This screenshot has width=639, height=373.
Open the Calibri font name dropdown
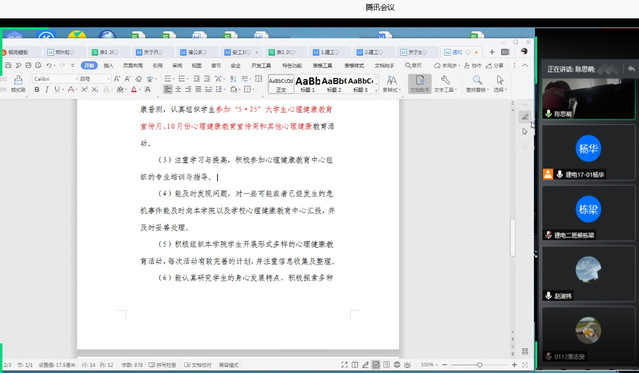[x=55, y=79]
